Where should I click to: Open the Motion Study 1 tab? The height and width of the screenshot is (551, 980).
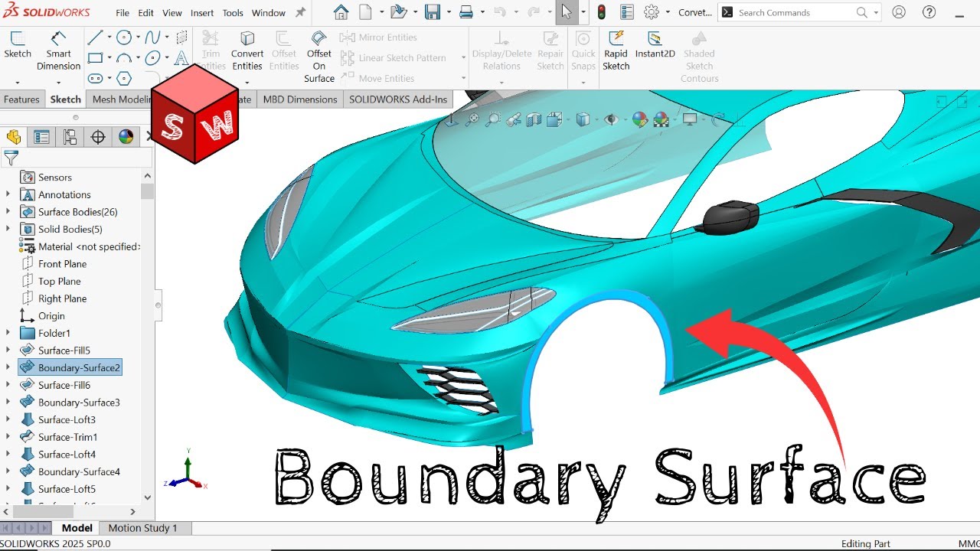coord(142,528)
